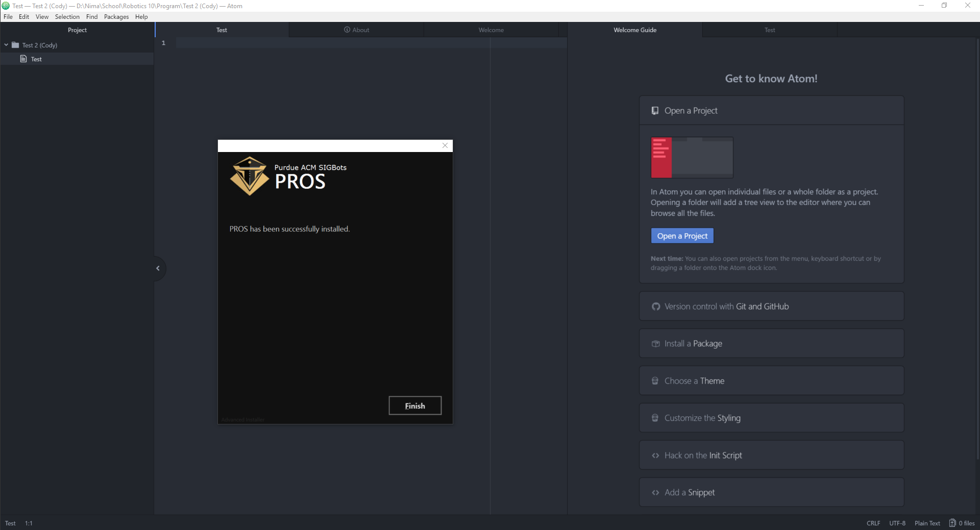Click the Atom app icon in title bar
The width and height of the screenshot is (980, 530).
coord(6,6)
